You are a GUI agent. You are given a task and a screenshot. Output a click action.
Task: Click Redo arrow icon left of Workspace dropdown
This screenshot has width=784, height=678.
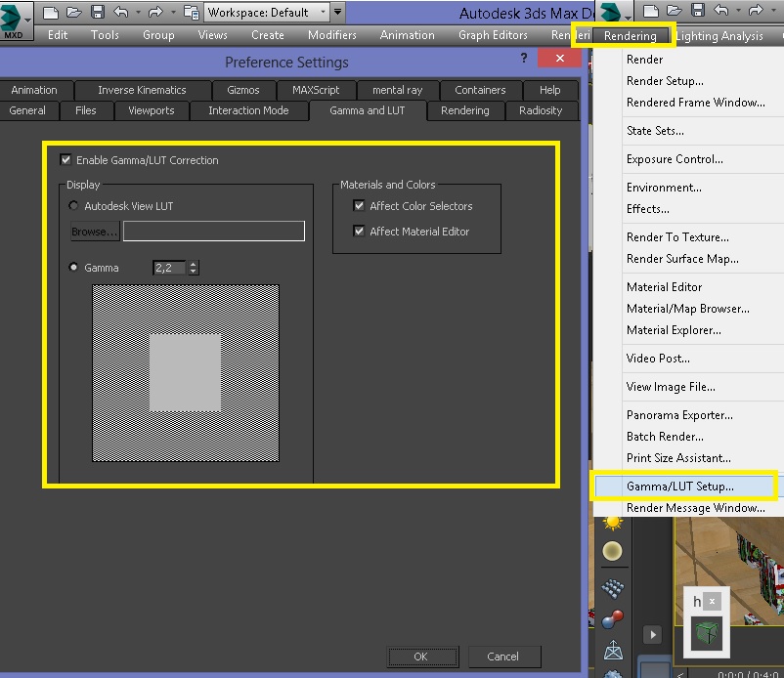pos(155,12)
